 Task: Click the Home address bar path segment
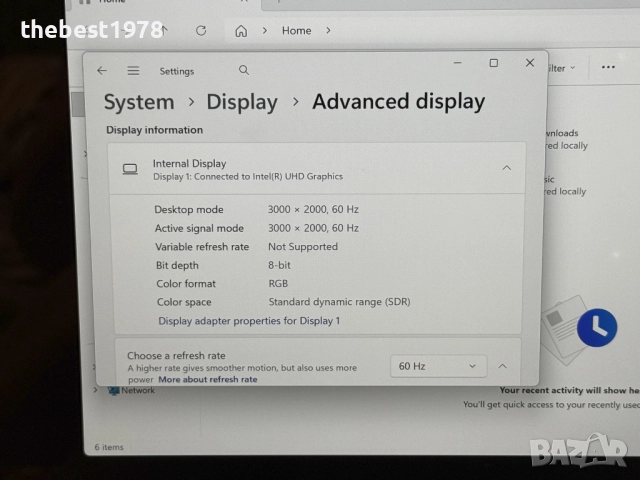(x=296, y=31)
